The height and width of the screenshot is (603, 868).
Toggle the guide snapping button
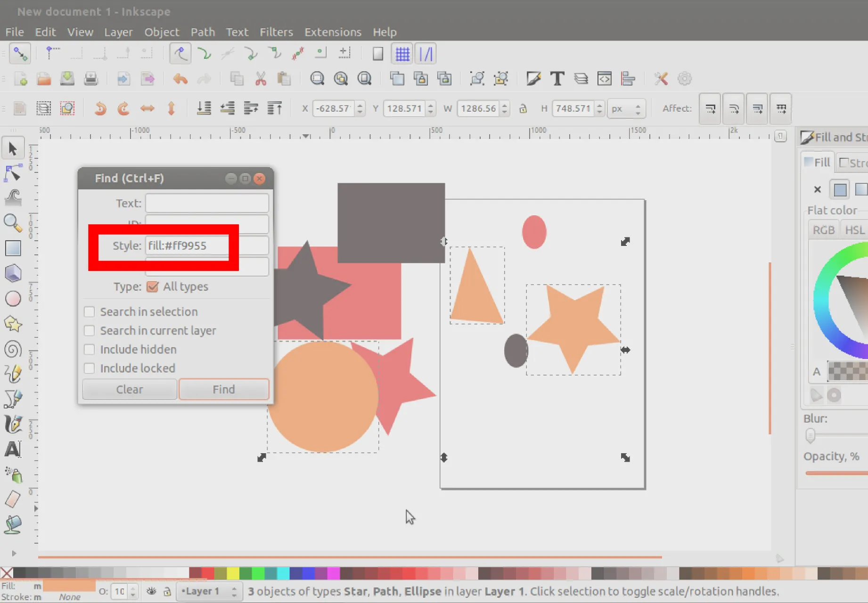426,54
